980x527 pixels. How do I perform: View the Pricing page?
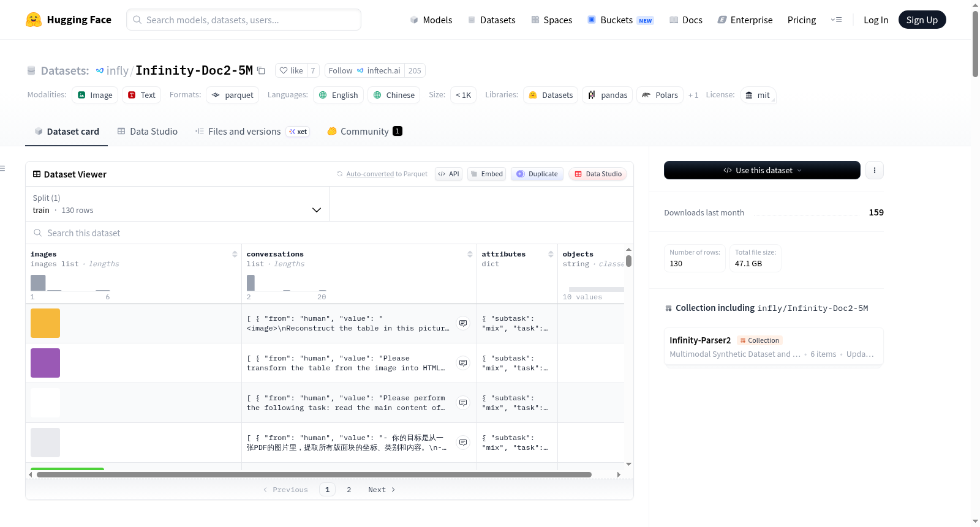[x=802, y=20]
